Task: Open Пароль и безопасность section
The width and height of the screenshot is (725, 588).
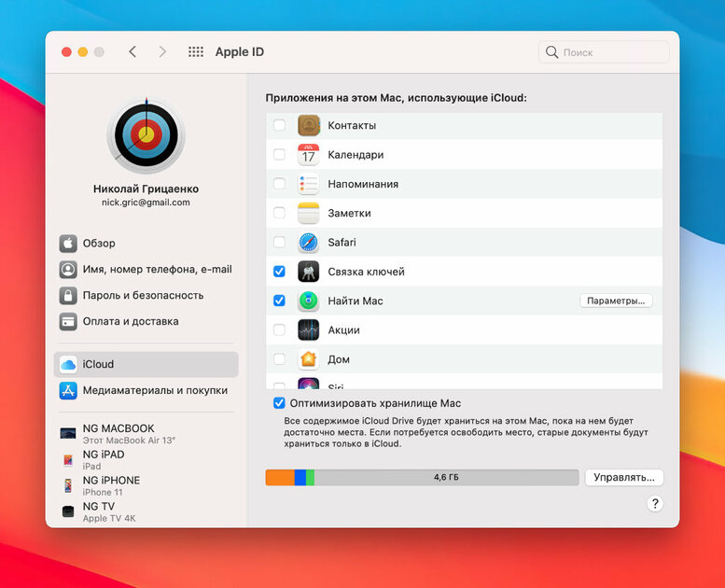Action: [146, 295]
